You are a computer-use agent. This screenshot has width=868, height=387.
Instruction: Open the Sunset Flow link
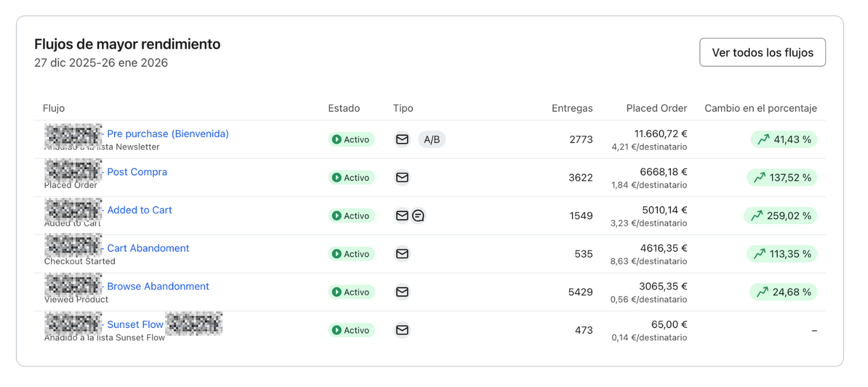point(135,325)
